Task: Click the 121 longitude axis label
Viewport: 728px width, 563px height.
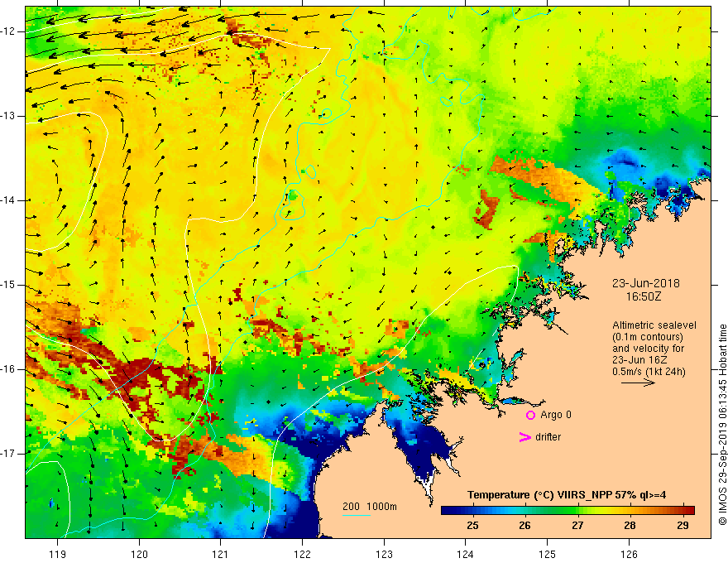Action: (x=221, y=554)
